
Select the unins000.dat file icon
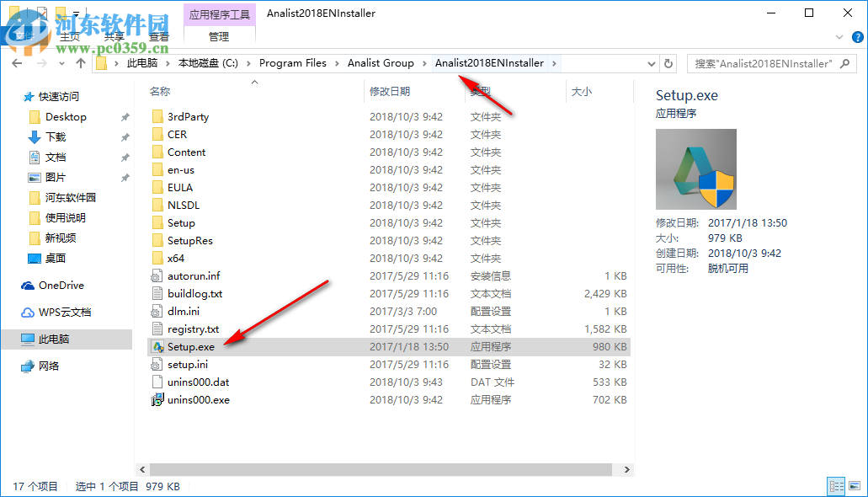coord(157,382)
